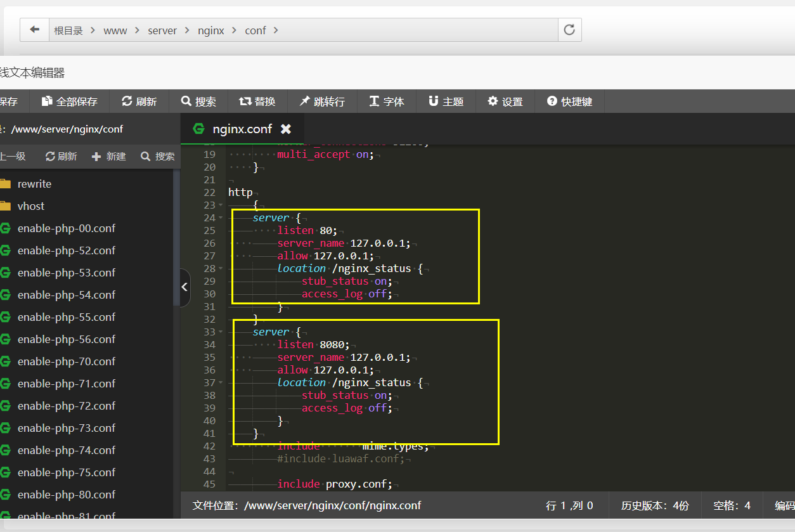Go back with the left arrow button
Viewport: 795px width, 532px height.
click(x=35, y=30)
